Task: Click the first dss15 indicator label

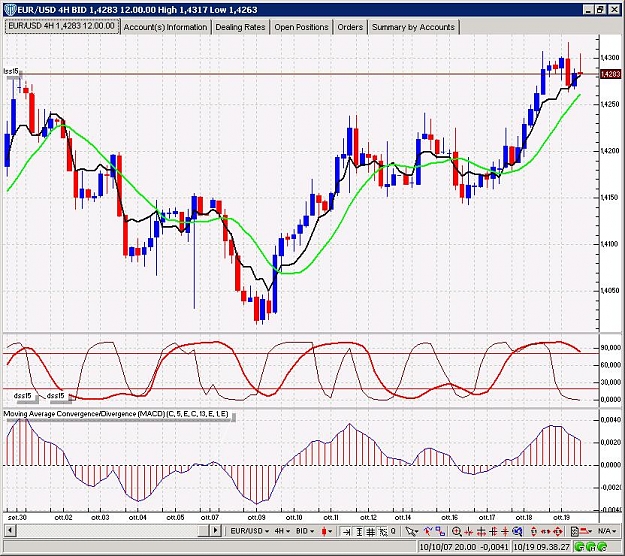Action: tap(23, 396)
